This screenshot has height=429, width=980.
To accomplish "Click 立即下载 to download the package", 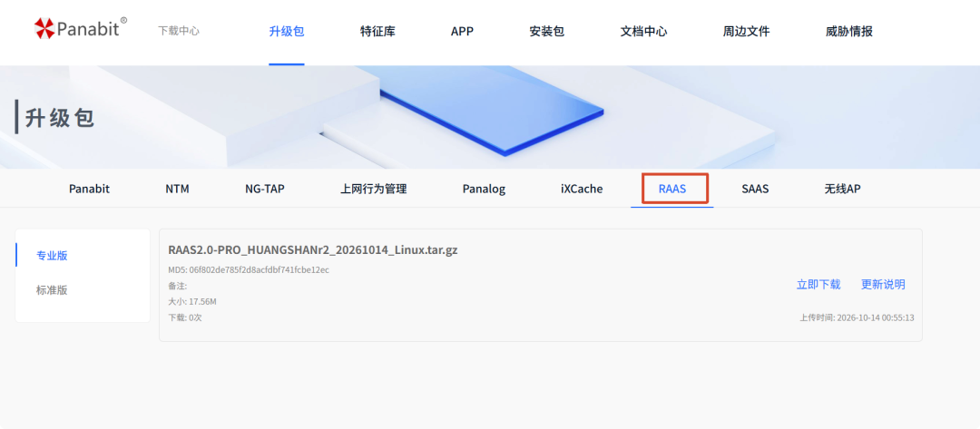I will pos(818,285).
